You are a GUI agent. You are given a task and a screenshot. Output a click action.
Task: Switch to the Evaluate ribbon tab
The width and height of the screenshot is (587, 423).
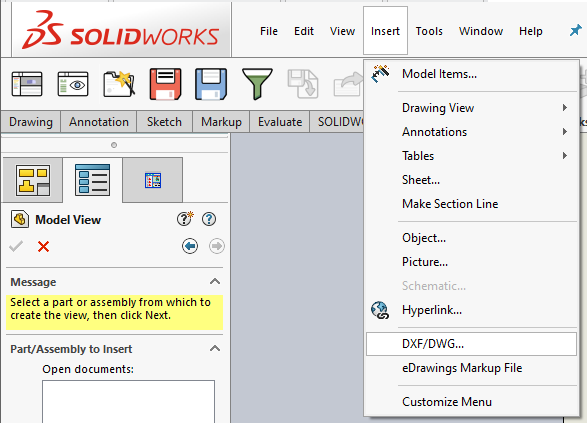[x=280, y=122]
